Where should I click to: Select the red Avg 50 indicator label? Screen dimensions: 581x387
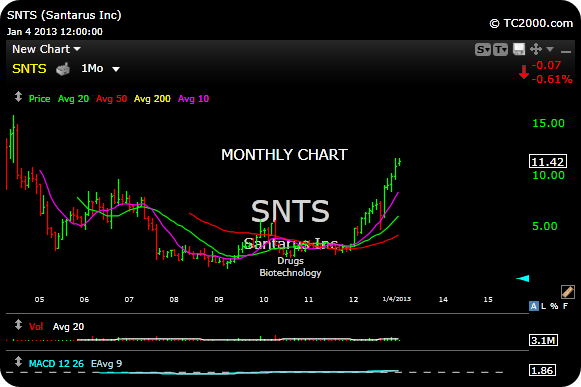[x=112, y=99]
